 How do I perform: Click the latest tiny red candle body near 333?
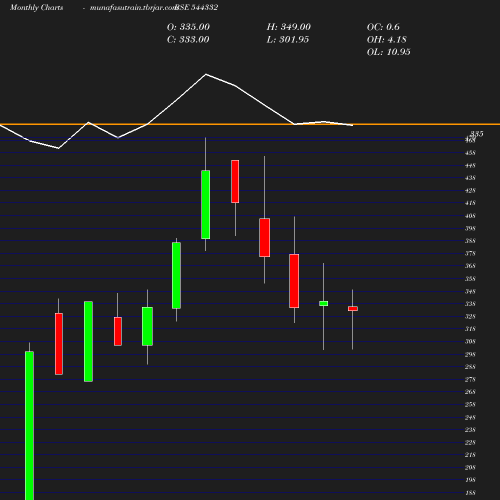[x=353, y=309]
